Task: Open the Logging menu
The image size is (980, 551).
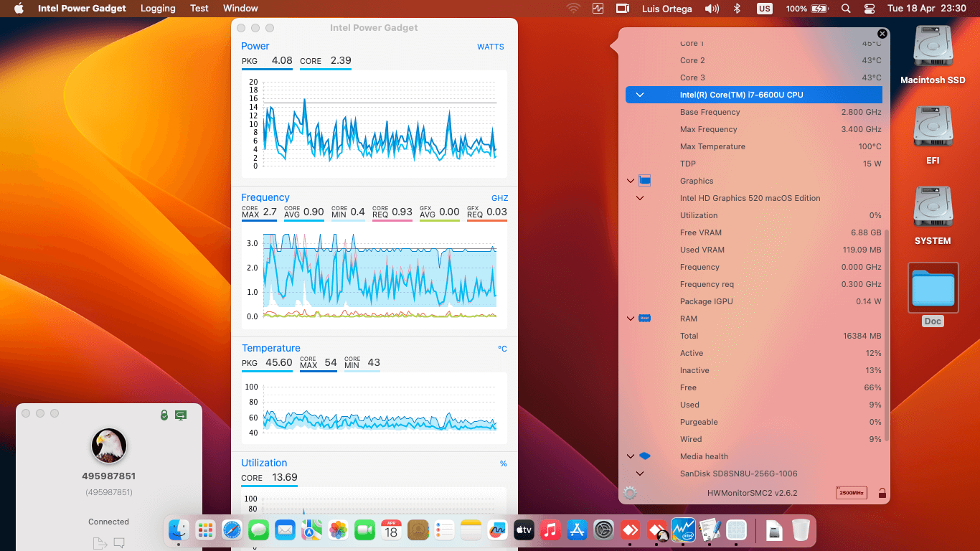Action: 158,9
